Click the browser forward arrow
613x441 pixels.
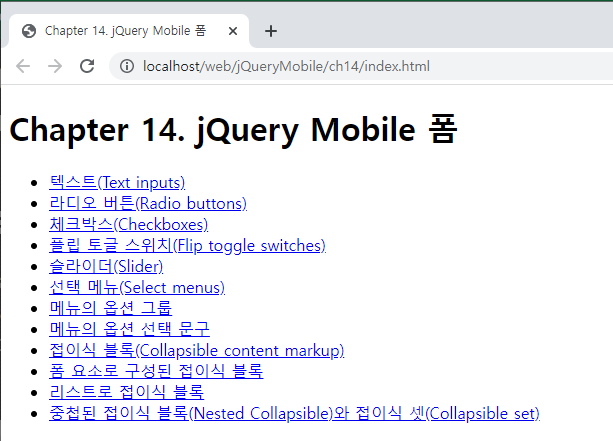click(55, 66)
